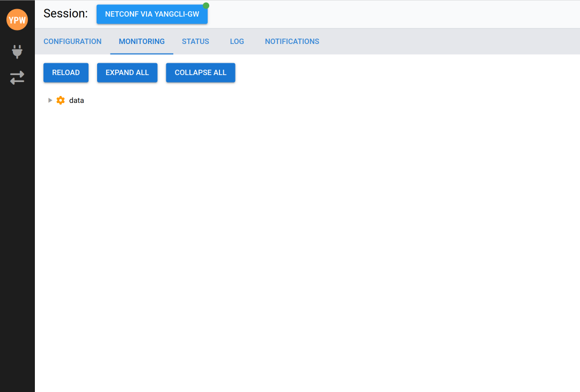Switch to the Configuration tab
The image size is (580, 392).
tap(72, 41)
